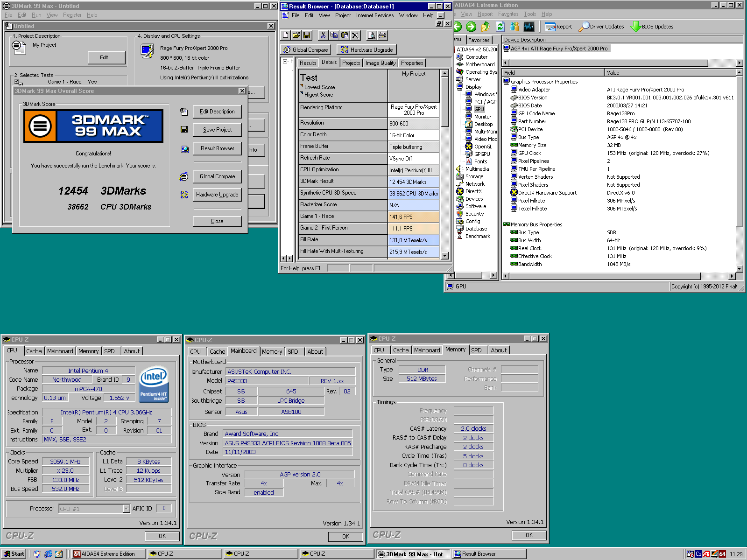This screenshot has height=560, width=747.
Task: Select Server in AIDA64 tree
Action: tap(472, 79)
